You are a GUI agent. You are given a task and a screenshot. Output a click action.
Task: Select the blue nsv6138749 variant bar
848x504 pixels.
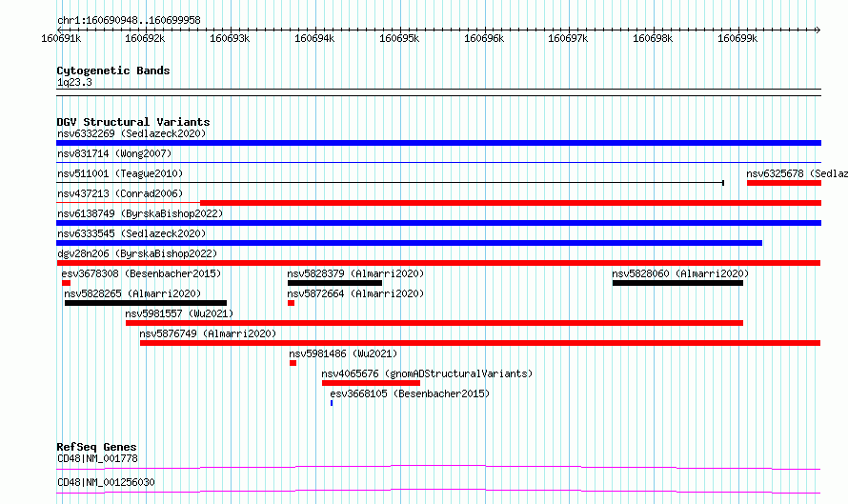pos(438,223)
